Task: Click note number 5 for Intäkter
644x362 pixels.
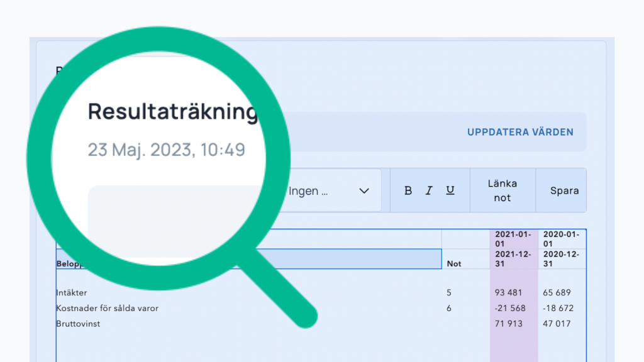Action: 449,293
